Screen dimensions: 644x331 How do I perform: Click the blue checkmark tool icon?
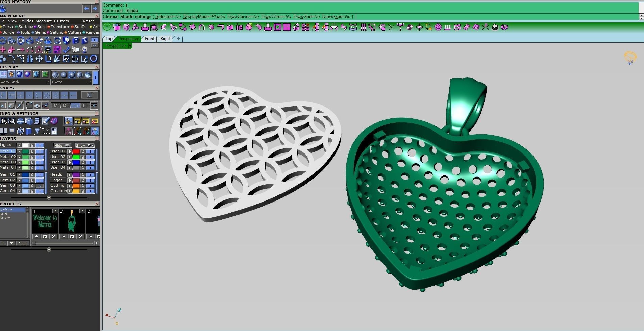tap(66, 50)
